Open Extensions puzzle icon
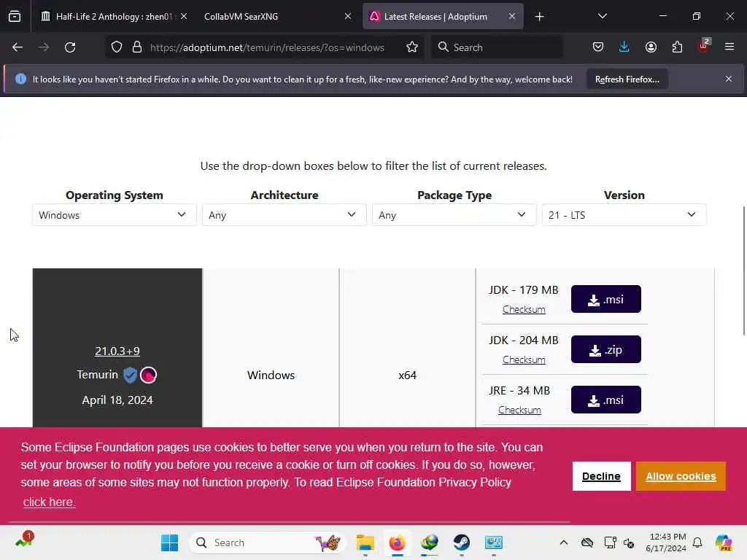 point(677,47)
